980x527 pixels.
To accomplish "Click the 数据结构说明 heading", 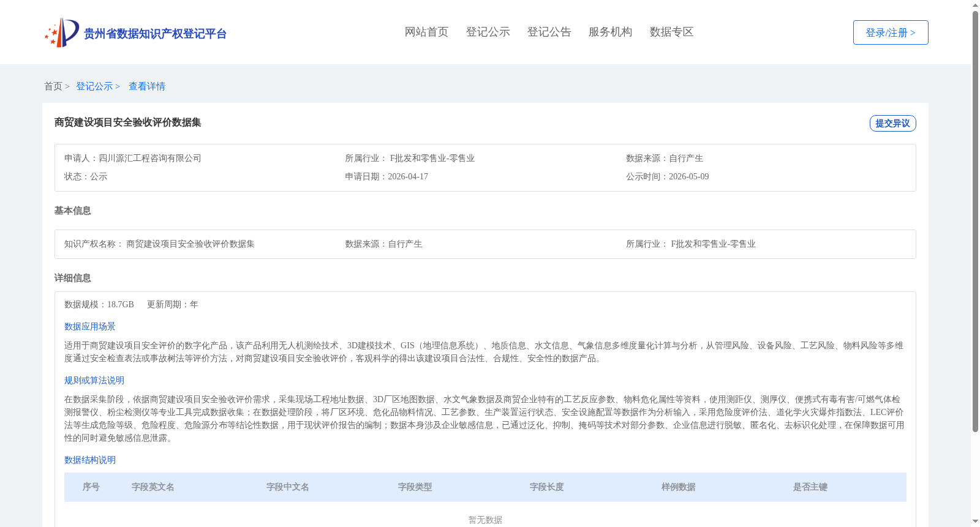I will click(x=90, y=460).
